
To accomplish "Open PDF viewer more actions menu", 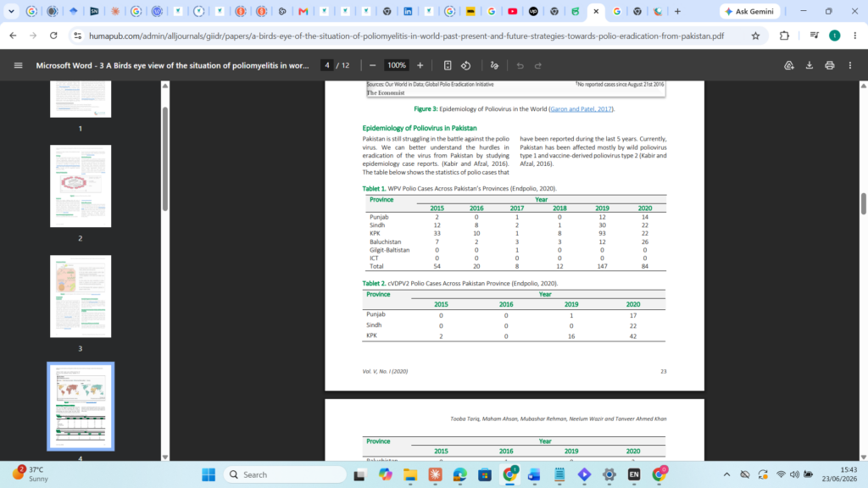I will tap(850, 65).
